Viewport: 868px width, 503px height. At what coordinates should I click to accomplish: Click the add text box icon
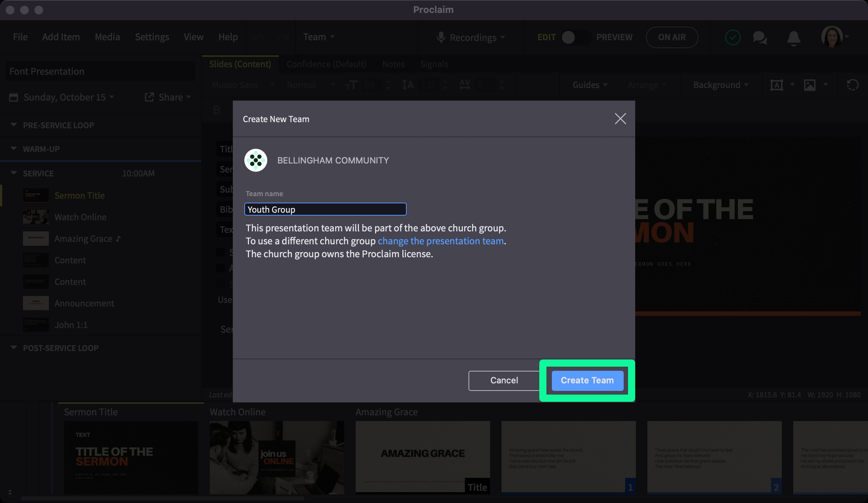[x=777, y=85]
